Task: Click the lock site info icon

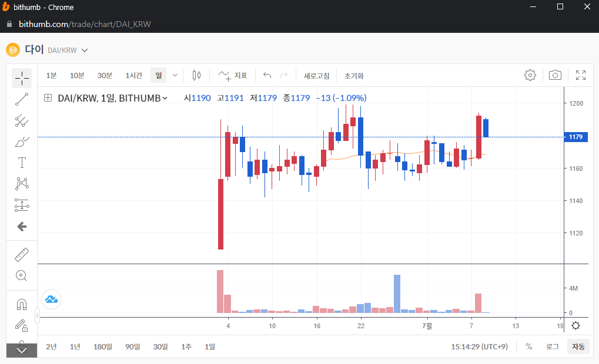Action: pyautogui.click(x=9, y=24)
